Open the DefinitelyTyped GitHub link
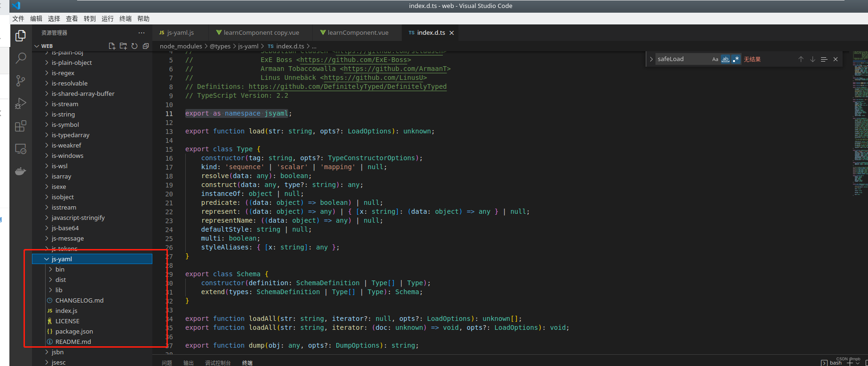The width and height of the screenshot is (868, 366). tap(347, 86)
